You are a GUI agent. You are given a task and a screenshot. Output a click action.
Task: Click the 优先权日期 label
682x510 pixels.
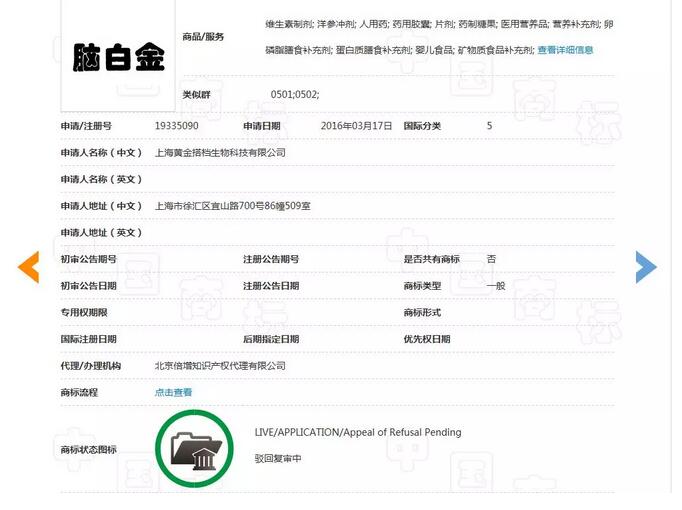(x=427, y=339)
